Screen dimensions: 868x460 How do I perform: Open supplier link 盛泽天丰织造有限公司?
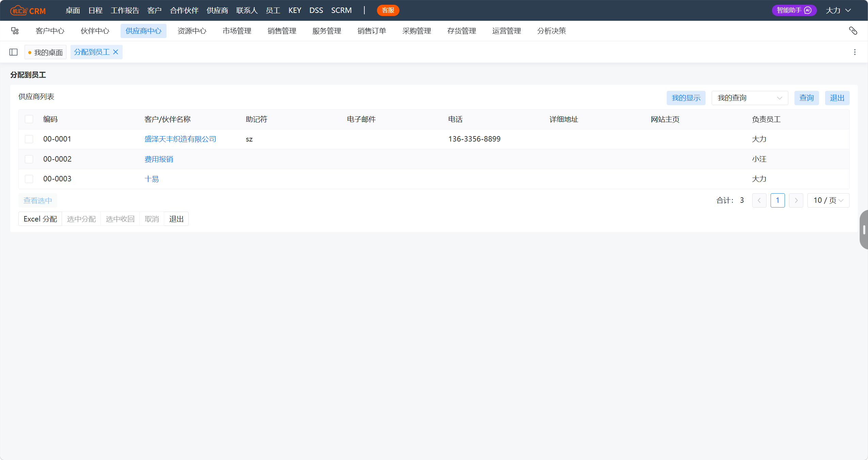180,139
